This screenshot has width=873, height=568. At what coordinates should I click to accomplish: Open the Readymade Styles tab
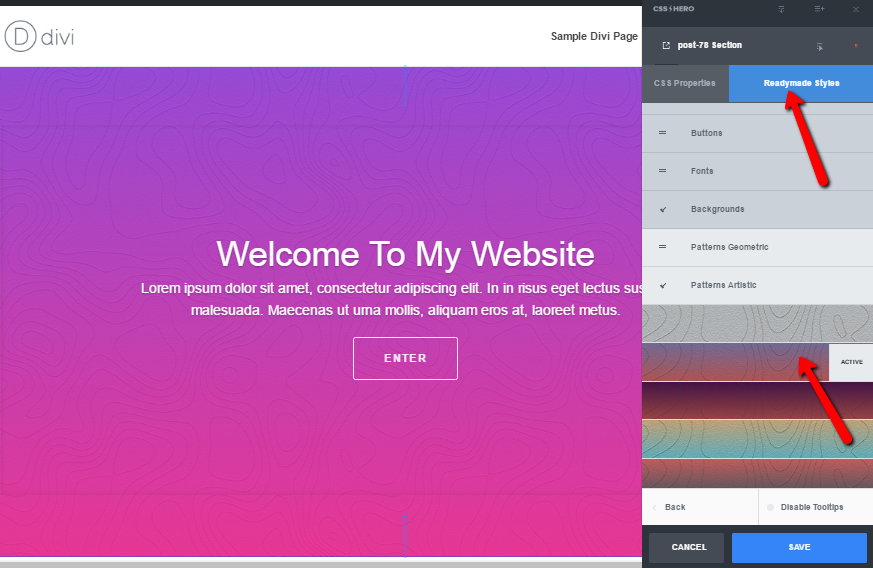point(801,83)
